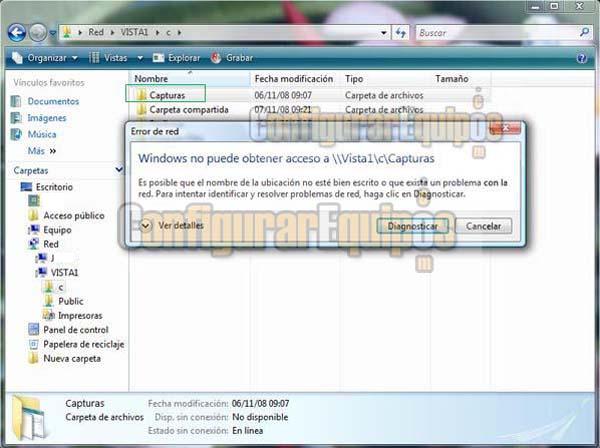Select Nueva carpeta in the tree
600x448 pixels.
pos(72,358)
